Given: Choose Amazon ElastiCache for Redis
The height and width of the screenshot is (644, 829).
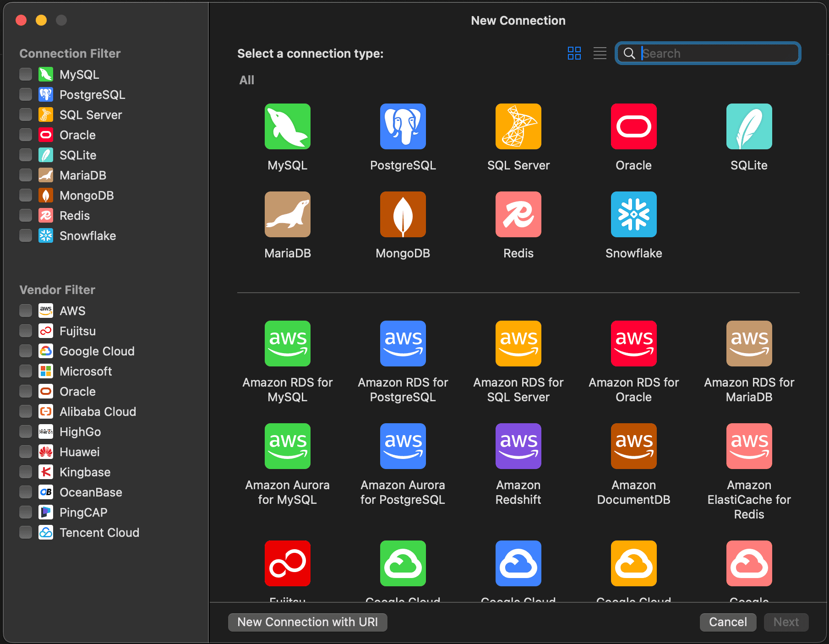Looking at the screenshot, I should 749,446.
